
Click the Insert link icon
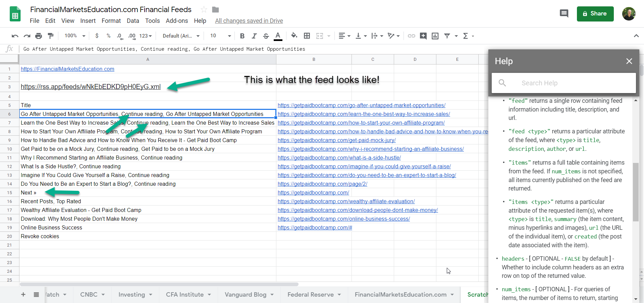412,36
